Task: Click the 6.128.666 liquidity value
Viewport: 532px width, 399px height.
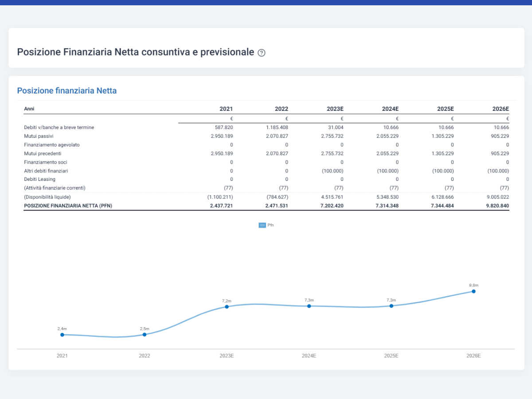Action: pyautogui.click(x=442, y=197)
